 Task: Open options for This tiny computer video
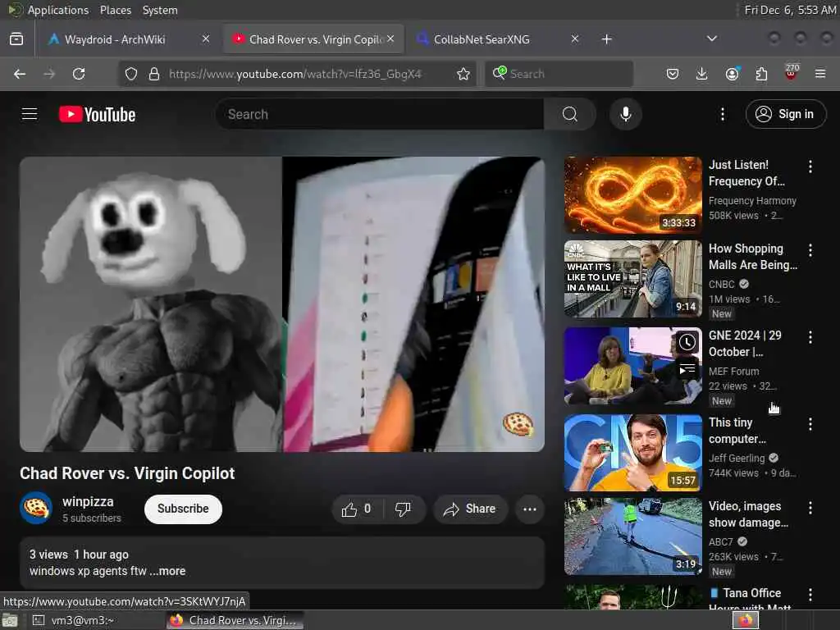click(810, 424)
